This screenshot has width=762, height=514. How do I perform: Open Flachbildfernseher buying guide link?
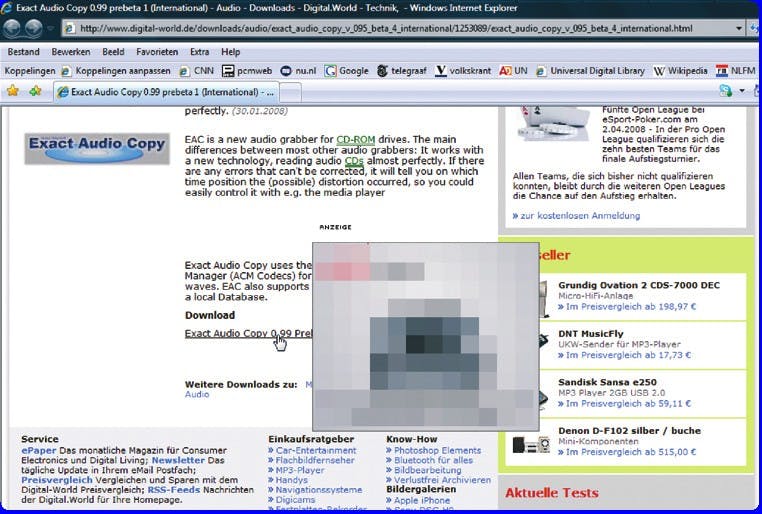click(315, 460)
